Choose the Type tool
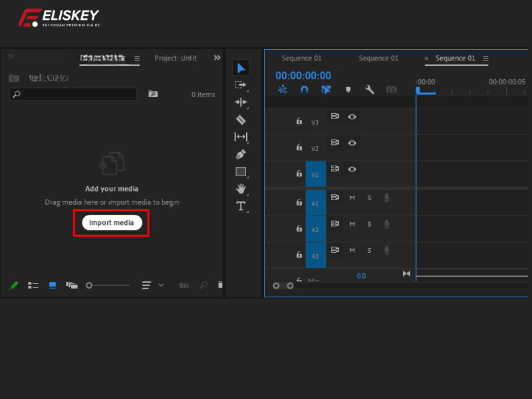This screenshot has width=532, height=399. (240, 207)
